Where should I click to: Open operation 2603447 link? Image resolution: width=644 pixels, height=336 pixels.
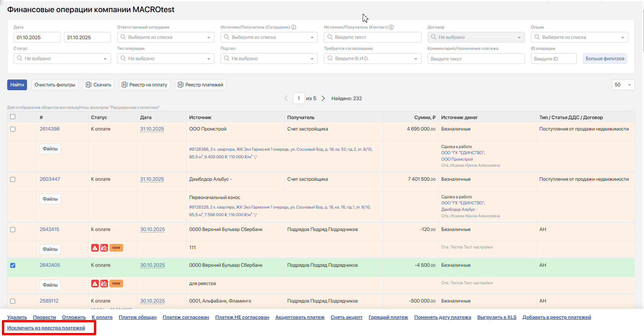50,179
